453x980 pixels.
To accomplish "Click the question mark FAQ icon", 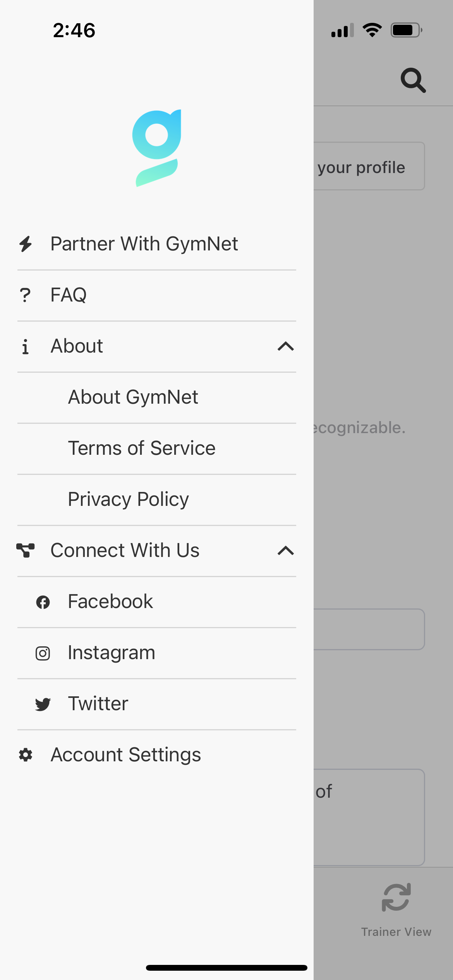I will pos(25,295).
